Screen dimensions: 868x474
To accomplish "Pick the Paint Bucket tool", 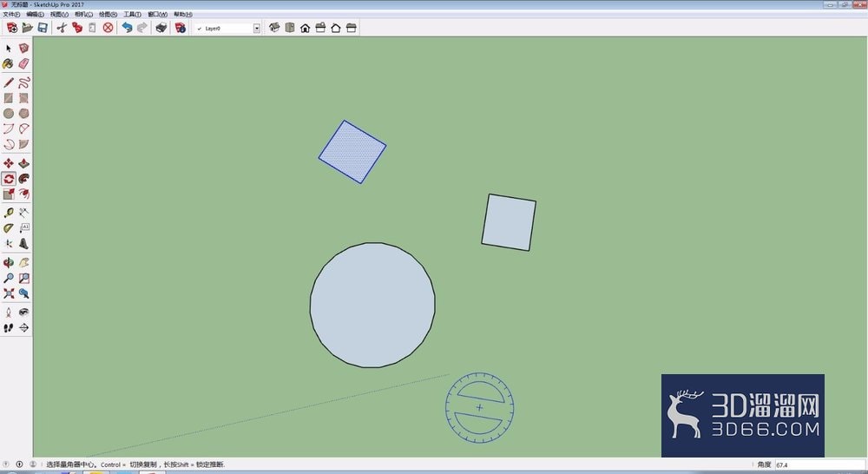I will 9,64.
